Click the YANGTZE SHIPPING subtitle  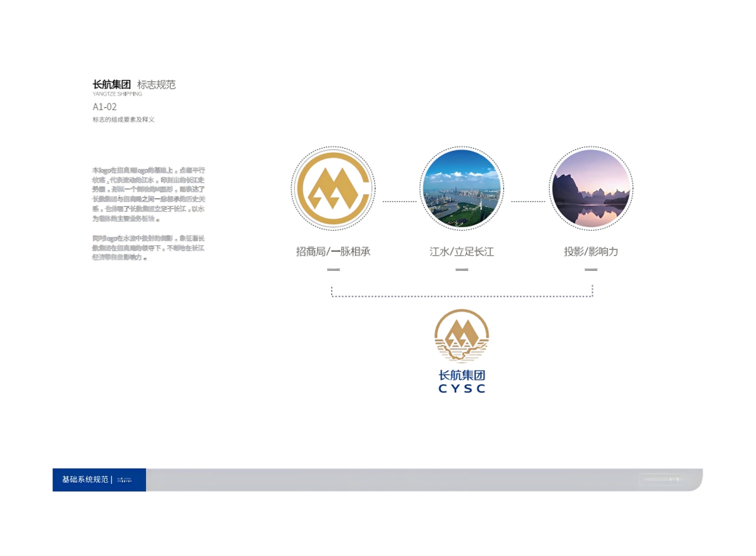(117, 94)
